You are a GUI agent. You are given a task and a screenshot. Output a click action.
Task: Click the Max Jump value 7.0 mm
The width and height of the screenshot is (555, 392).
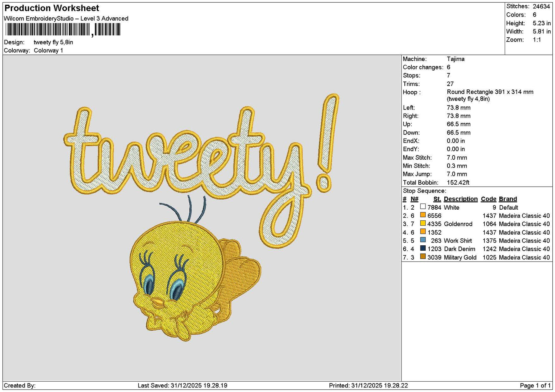coord(457,174)
